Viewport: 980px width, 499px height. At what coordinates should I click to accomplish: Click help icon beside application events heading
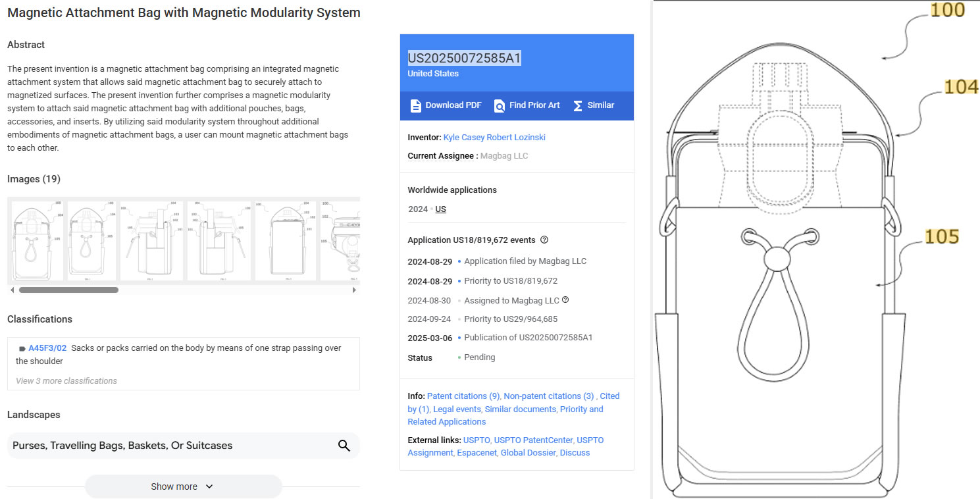(x=544, y=240)
